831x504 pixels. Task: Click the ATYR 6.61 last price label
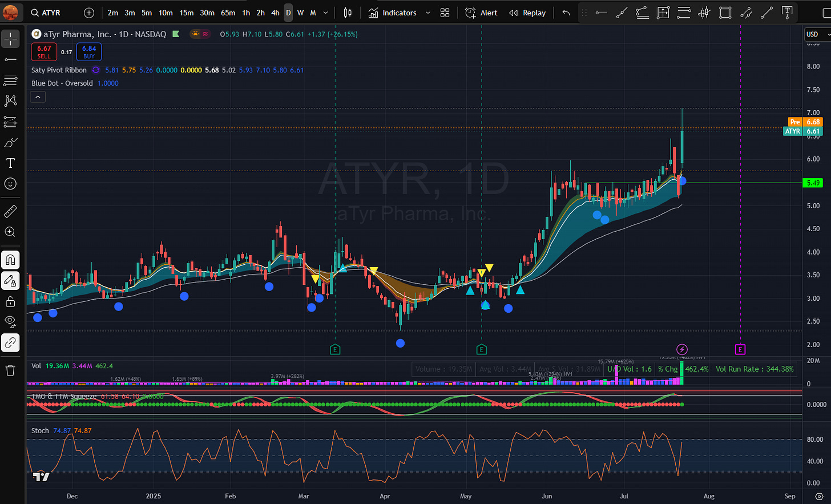click(803, 131)
